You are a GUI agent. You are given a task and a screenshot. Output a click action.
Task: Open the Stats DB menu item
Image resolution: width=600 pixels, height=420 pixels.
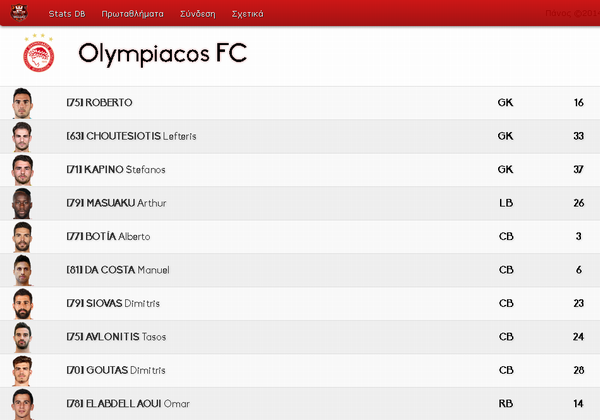tap(67, 14)
